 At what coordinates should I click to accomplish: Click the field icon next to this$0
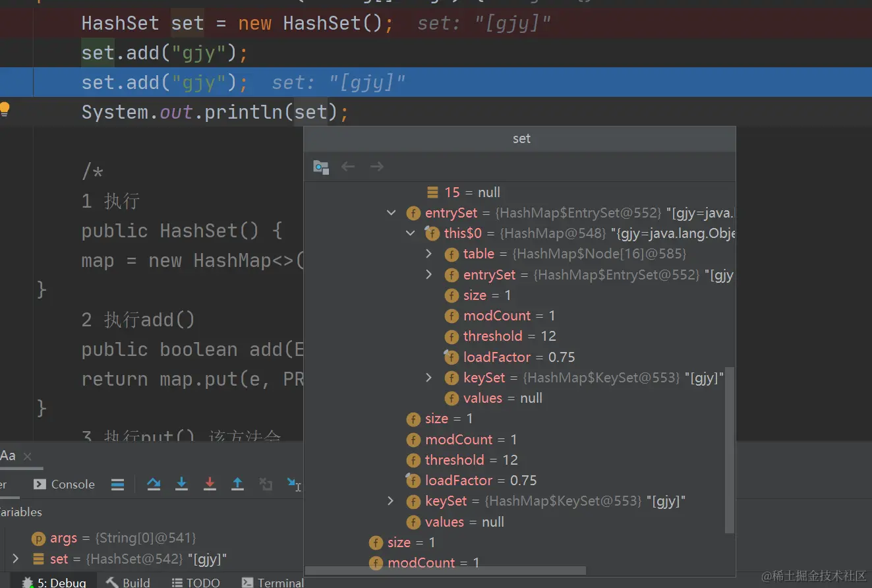click(x=432, y=233)
